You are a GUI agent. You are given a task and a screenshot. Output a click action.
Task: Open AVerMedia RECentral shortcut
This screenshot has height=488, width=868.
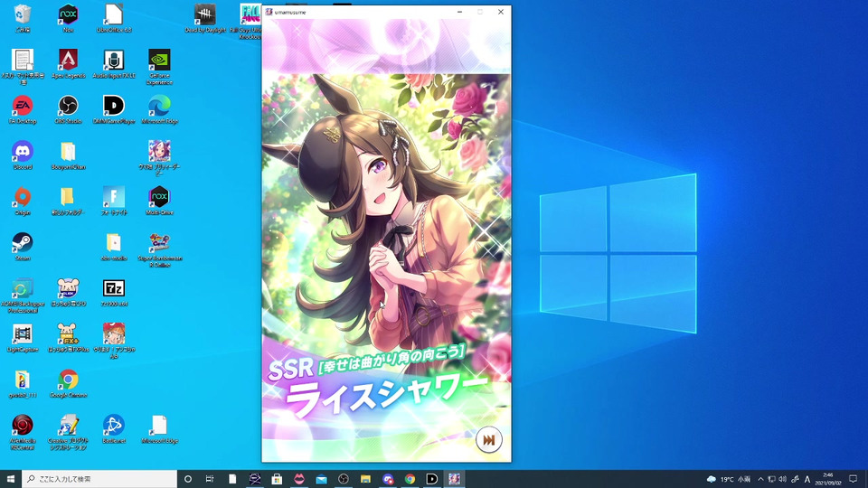(x=23, y=432)
